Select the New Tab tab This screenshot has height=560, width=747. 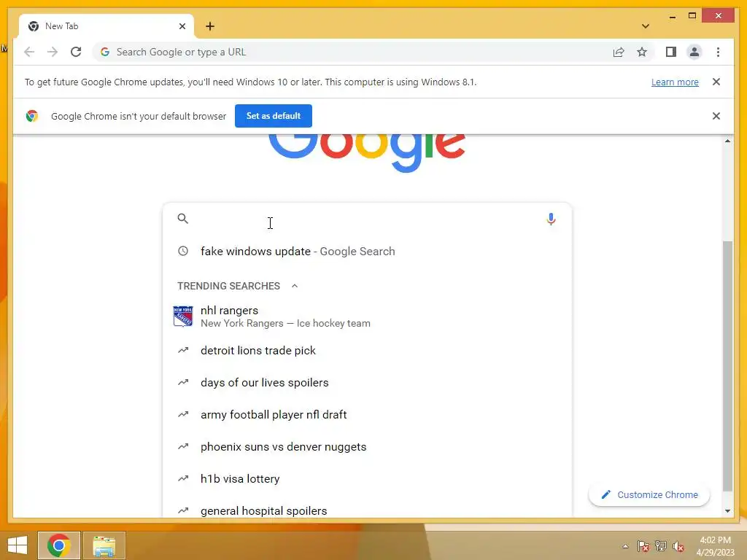pos(107,26)
